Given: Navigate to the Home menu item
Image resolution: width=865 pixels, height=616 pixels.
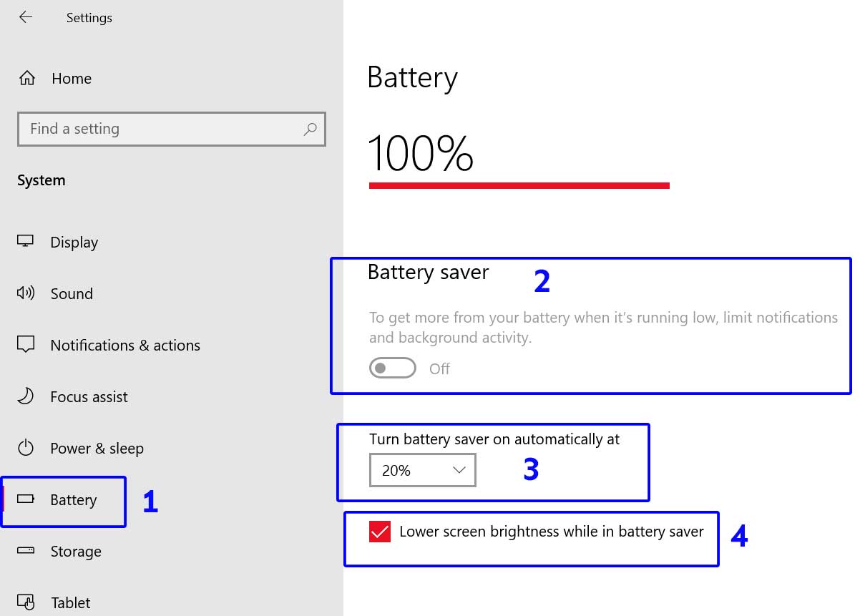Looking at the screenshot, I should pyautogui.click(x=72, y=79).
